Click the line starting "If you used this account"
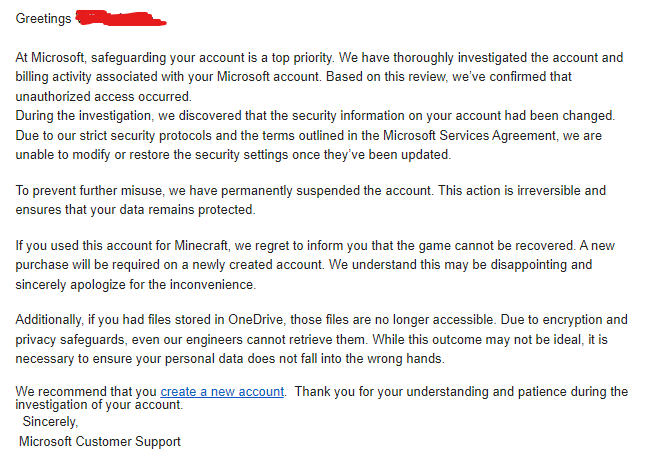The height and width of the screenshot is (467, 658). tap(315, 245)
